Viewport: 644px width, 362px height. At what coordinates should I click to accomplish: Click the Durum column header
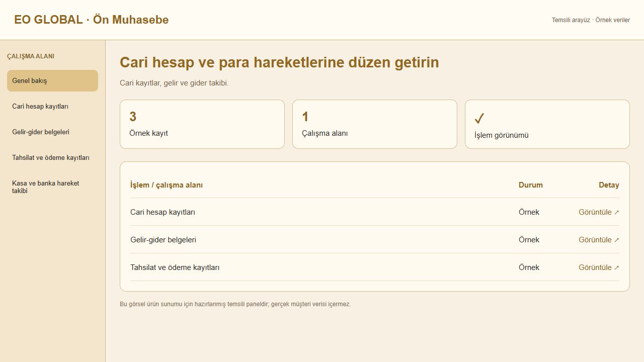pos(531,185)
